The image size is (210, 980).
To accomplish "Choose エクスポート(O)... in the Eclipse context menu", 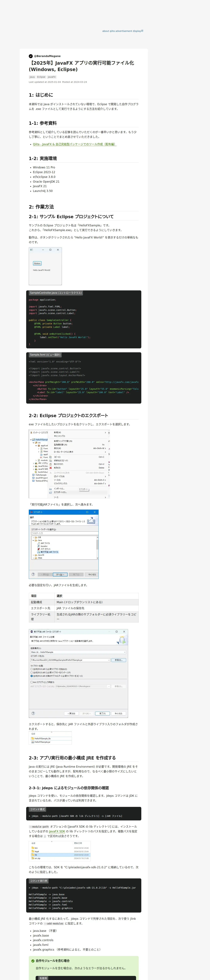I will pos(60,492).
